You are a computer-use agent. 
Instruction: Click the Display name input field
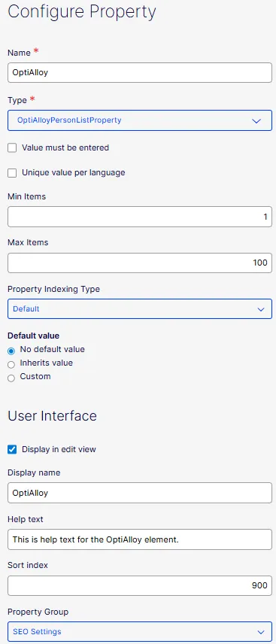140,493
